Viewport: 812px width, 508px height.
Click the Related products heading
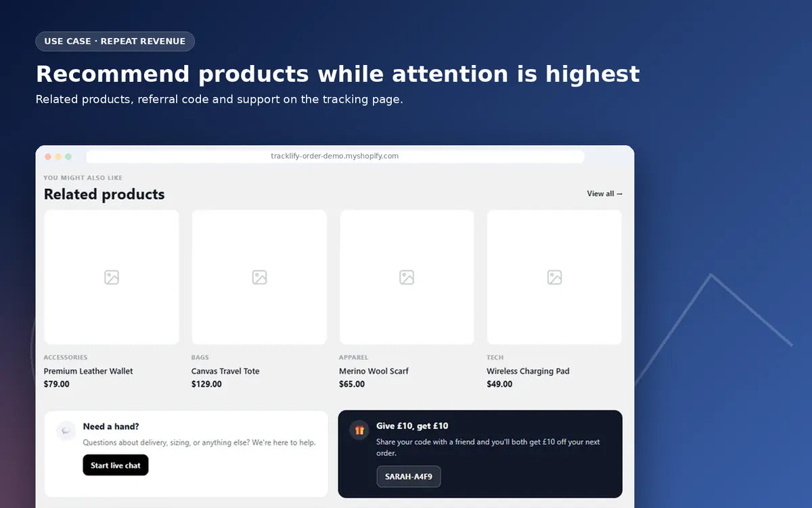pyautogui.click(x=104, y=194)
